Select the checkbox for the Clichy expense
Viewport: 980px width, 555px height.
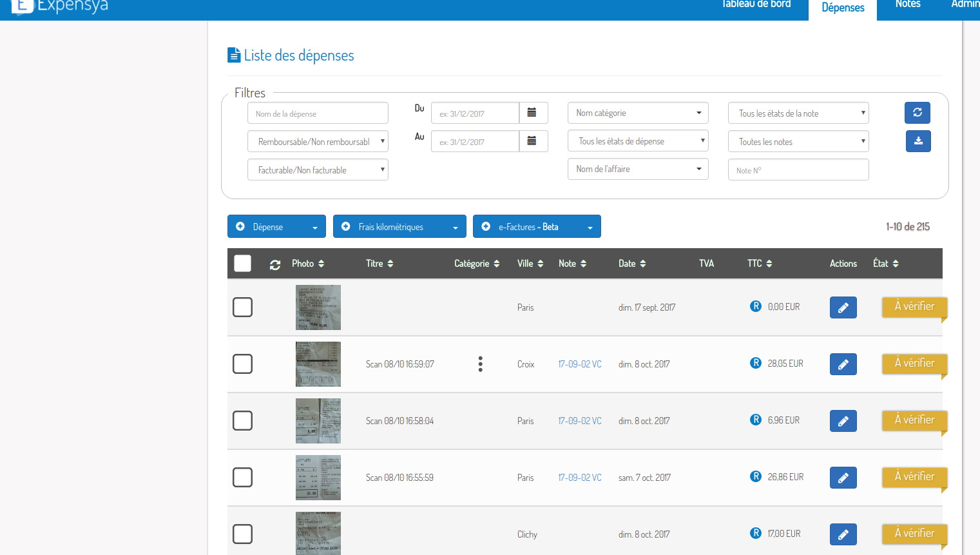point(242,534)
